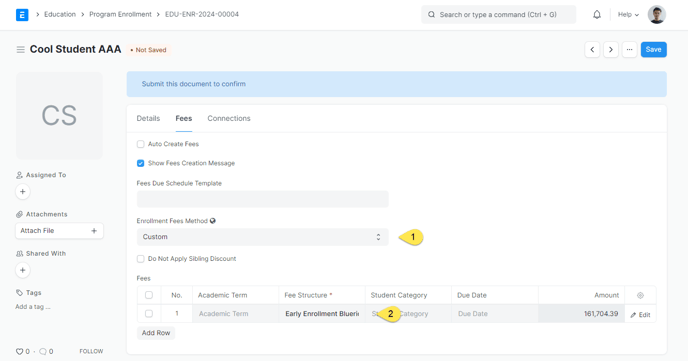Add an assignee with plus icon
This screenshot has height=361, width=688.
(x=23, y=192)
